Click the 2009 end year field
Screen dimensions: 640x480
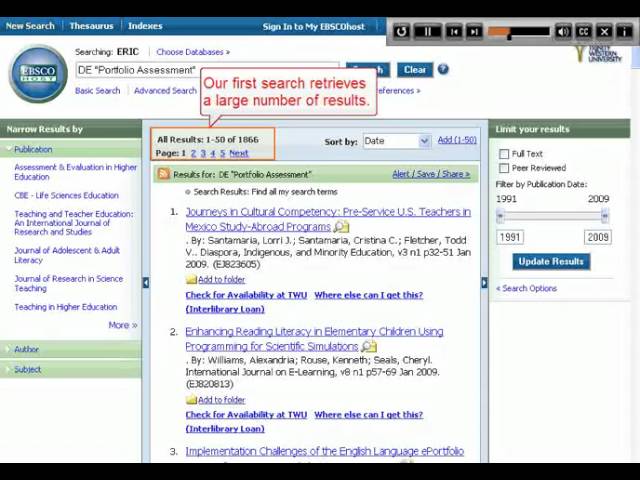(598, 237)
